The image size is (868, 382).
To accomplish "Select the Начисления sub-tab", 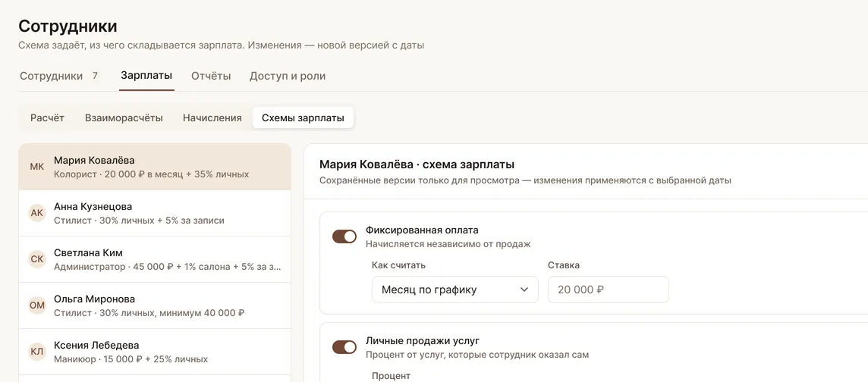I will tap(212, 117).
